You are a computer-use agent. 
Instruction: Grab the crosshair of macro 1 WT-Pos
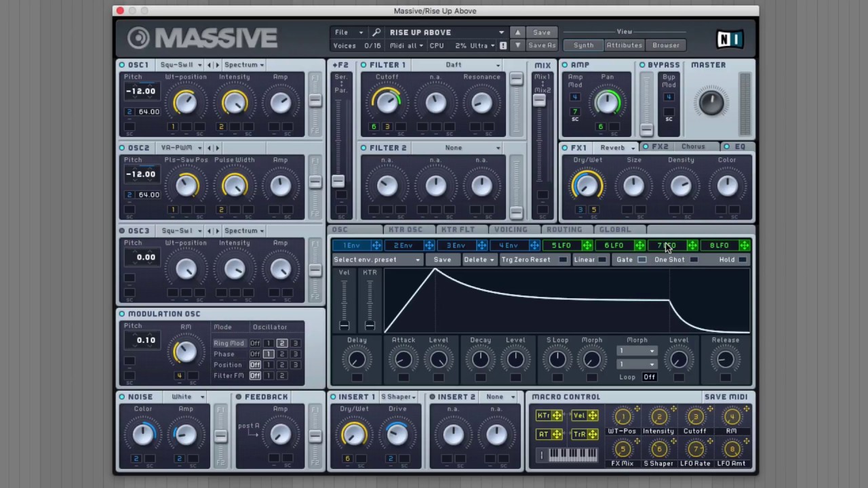pos(637,409)
